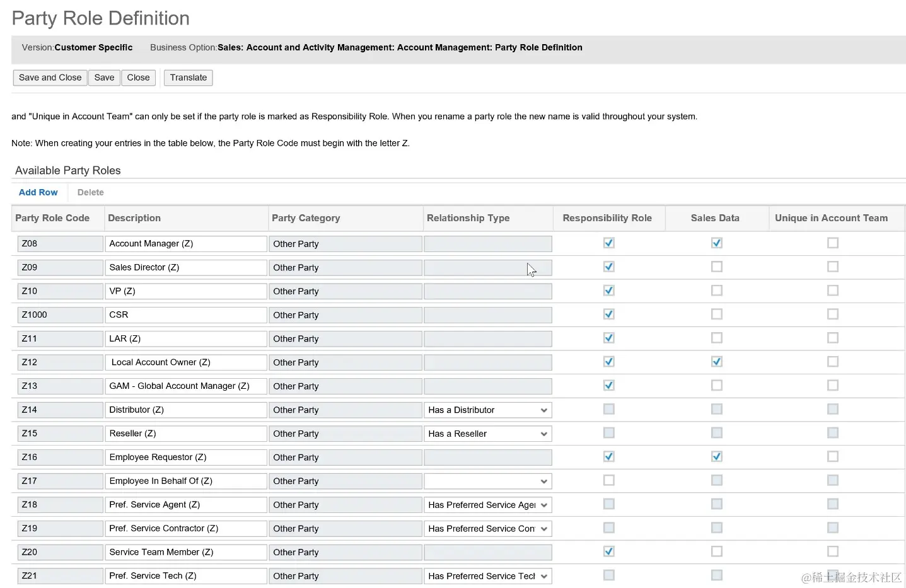Click the Delete link above the table
Image resolution: width=906 pixels, height=588 pixels.
[90, 192]
